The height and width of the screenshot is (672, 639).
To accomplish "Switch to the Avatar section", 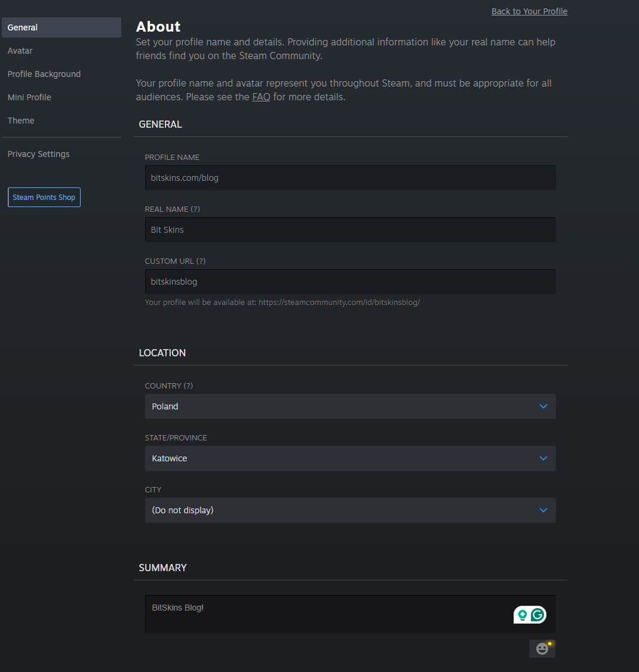I will pyautogui.click(x=20, y=51).
